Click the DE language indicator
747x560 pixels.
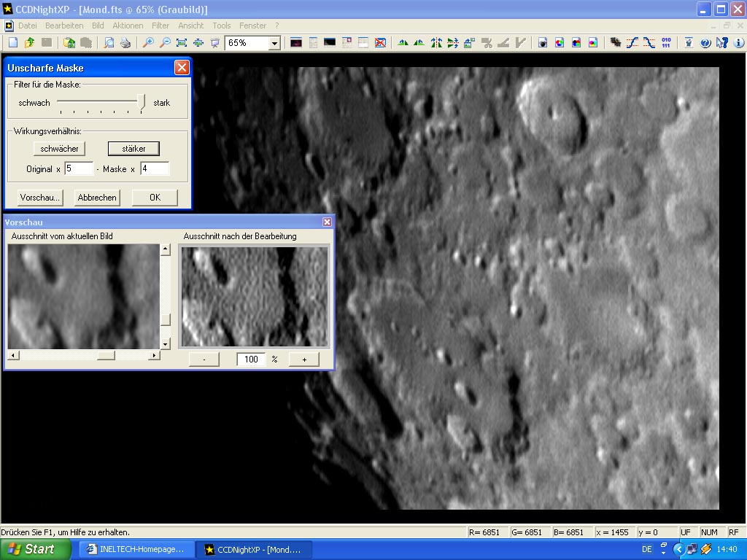pos(646,550)
